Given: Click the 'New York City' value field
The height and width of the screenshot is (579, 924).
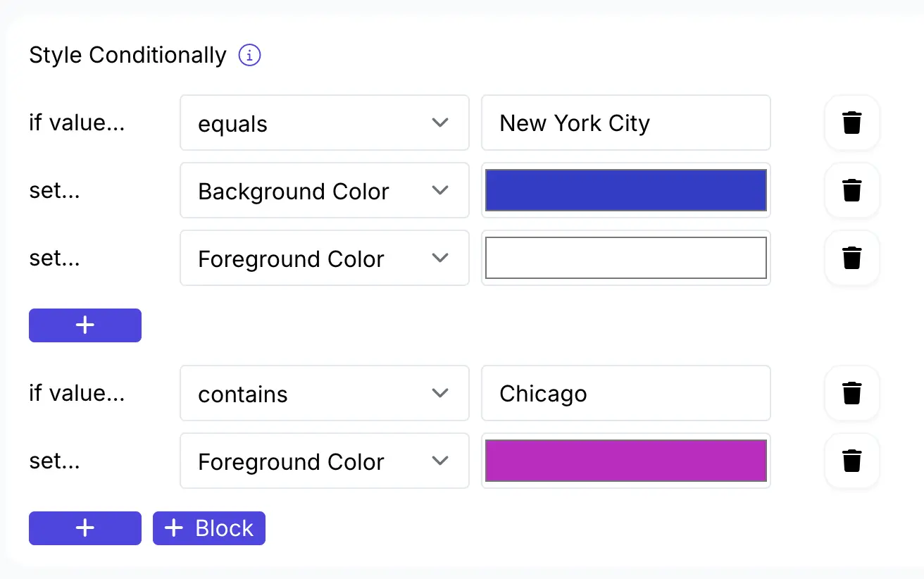Looking at the screenshot, I should pyautogui.click(x=626, y=123).
